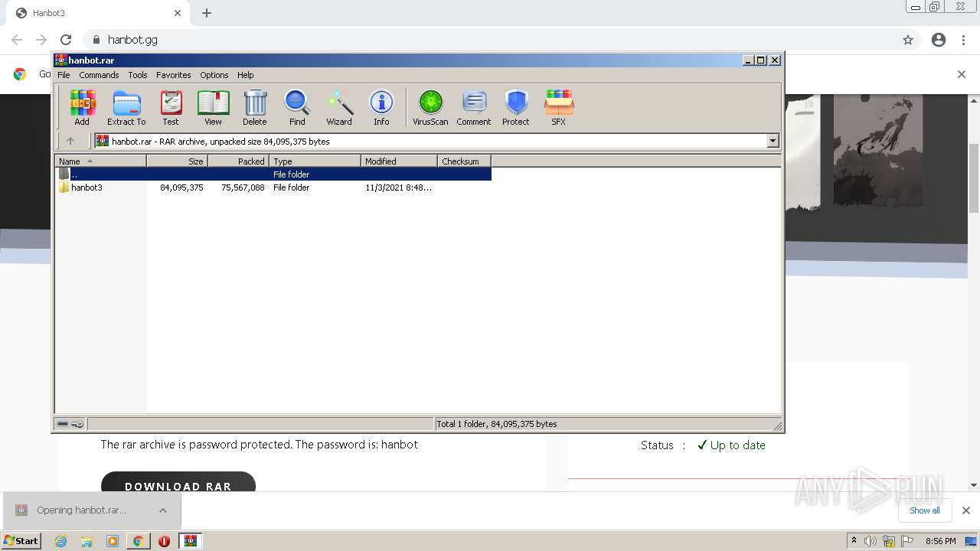Create SFX archive icon
Viewport: 980px width, 551px height.
[559, 107]
